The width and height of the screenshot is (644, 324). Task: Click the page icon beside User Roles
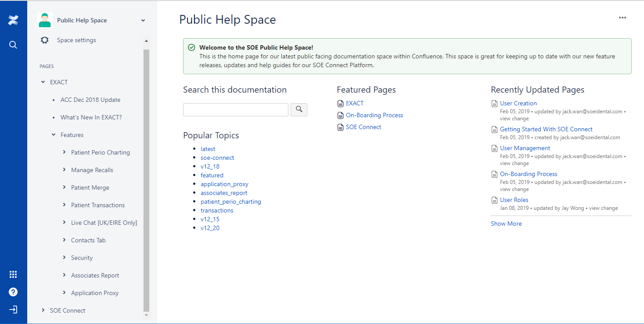pyautogui.click(x=494, y=200)
